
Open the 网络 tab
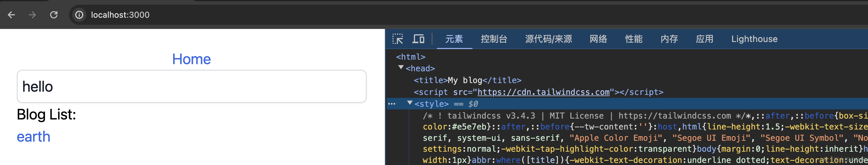tap(598, 39)
